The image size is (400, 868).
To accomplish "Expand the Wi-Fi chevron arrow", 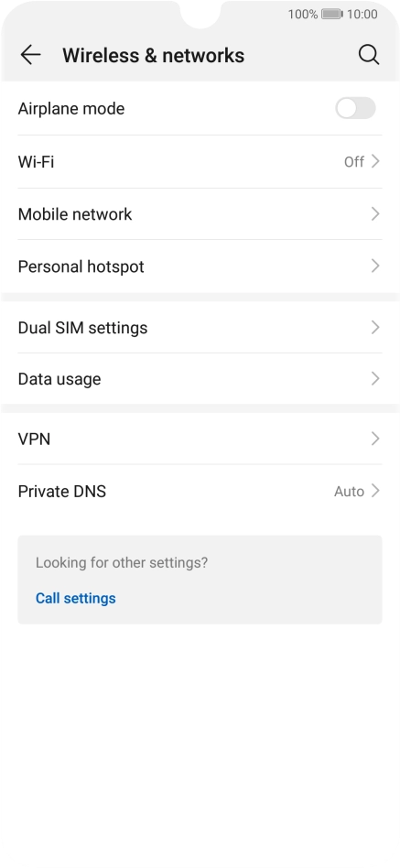I will pyautogui.click(x=375, y=162).
